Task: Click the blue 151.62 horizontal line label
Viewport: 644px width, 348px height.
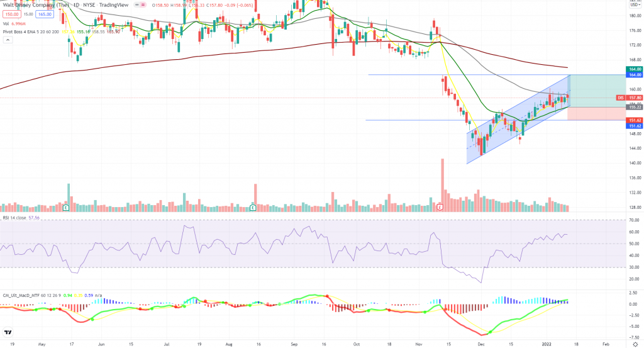Action: [635, 126]
